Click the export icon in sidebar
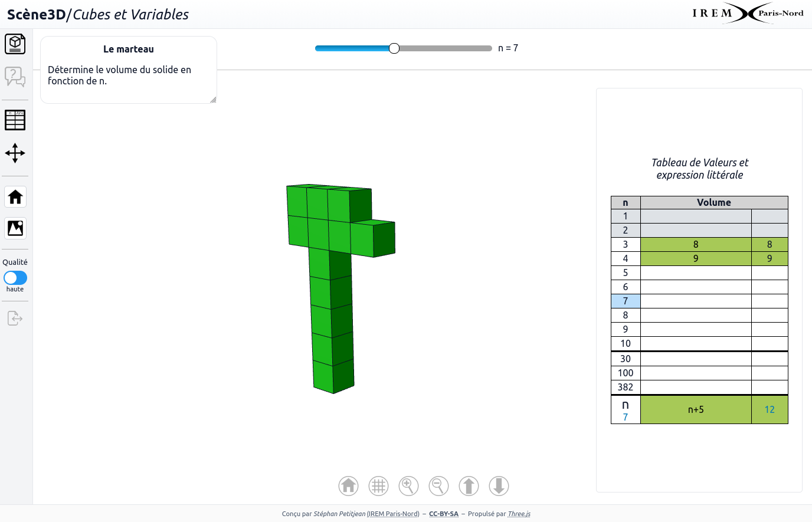 pyautogui.click(x=15, y=319)
